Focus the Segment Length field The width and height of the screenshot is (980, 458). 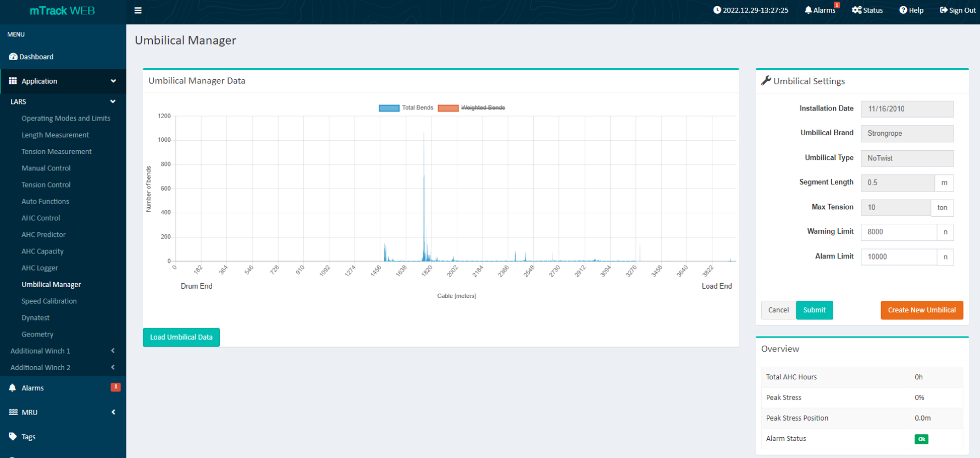point(898,183)
